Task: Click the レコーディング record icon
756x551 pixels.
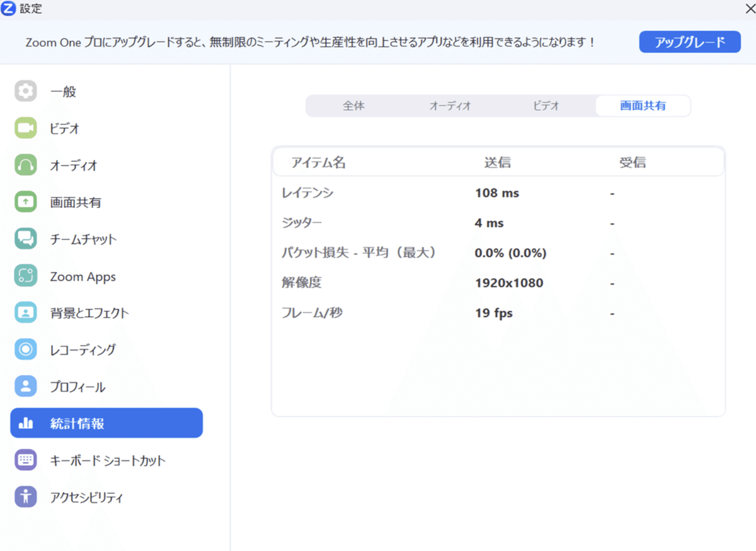Action: [x=26, y=350]
